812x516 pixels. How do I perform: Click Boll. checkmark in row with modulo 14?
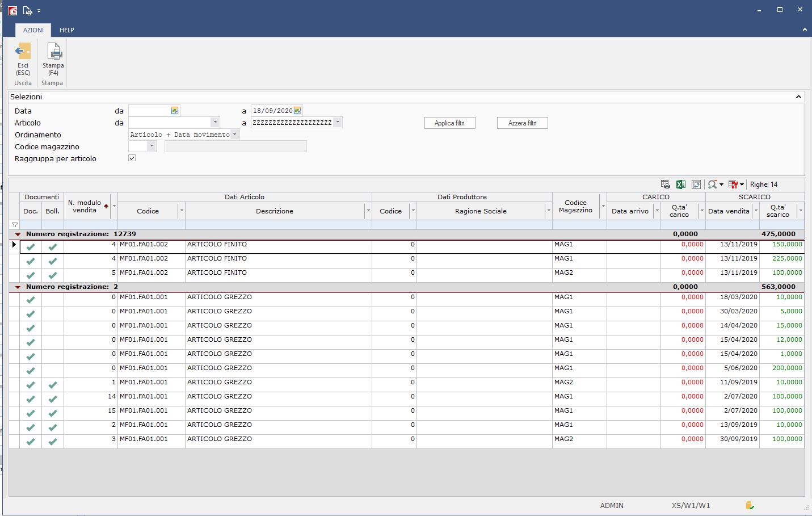(53, 399)
